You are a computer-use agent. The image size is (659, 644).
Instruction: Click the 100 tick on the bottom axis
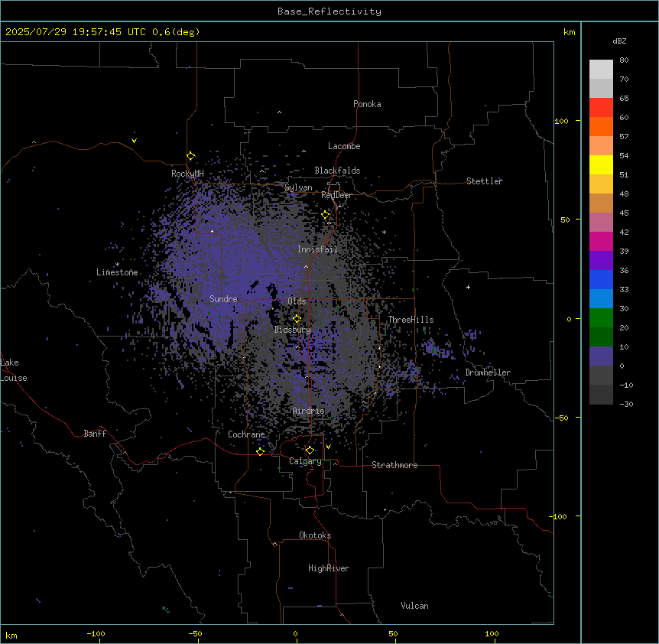point(492,633)
